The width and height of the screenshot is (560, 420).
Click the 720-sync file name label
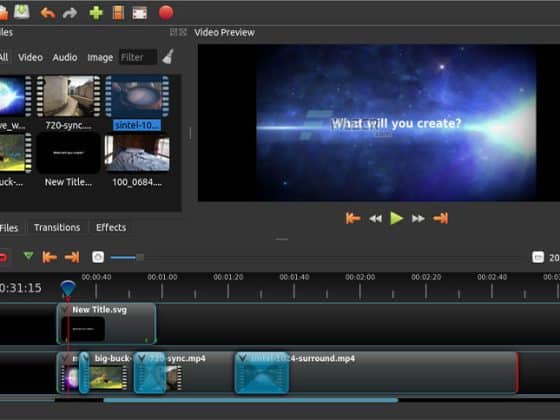click(x=69, y=125)
